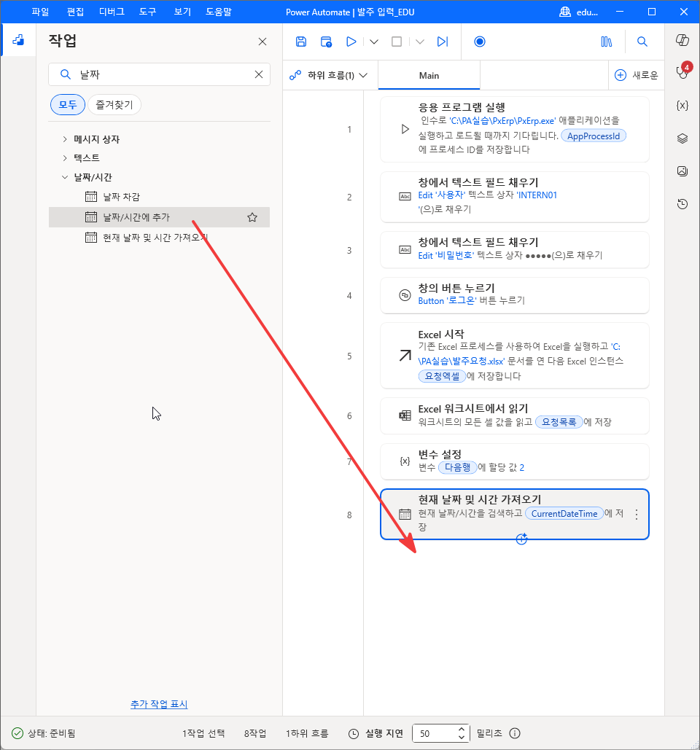Open the 디버그 menu
Image resolution: width=700 pixels, height=750 pixels.
click(112, 12)
